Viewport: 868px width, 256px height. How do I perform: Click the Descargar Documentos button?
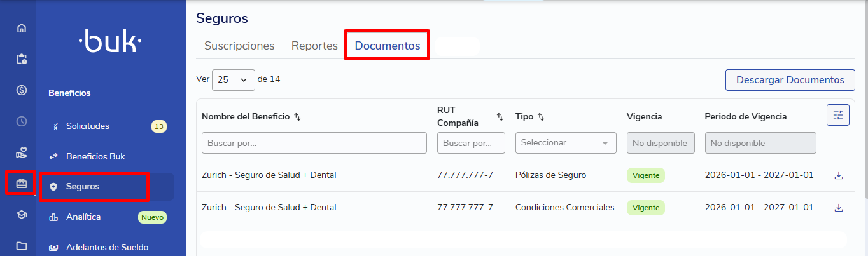click(x=790, y=80)
